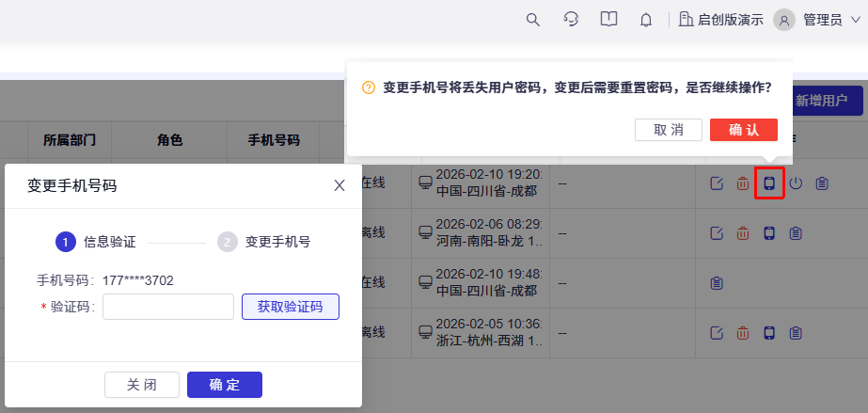
Task: Click the monitor icon beside 2026-02-05 10:36
Action: coord(424,333)
